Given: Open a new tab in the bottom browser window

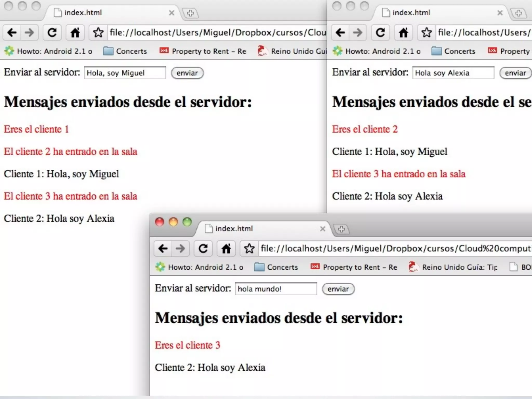Looking at the screenshot, I should click(x=341, y=229).
